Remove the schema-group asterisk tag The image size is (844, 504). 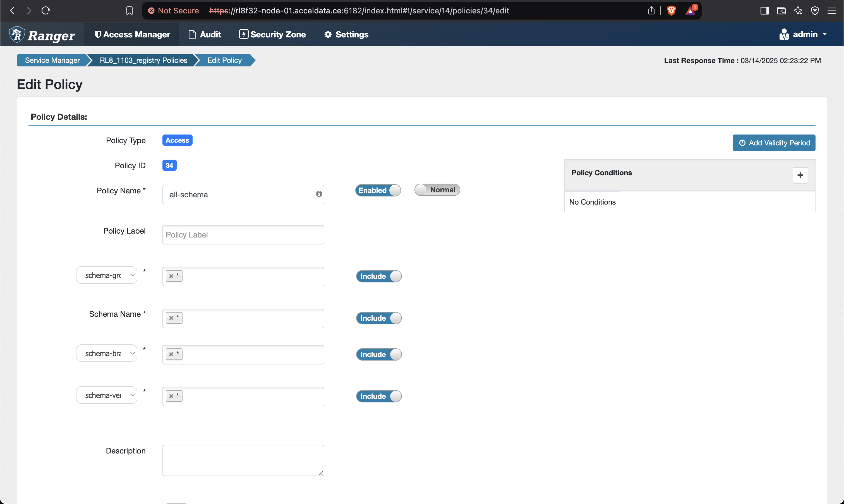coord(171,276)
